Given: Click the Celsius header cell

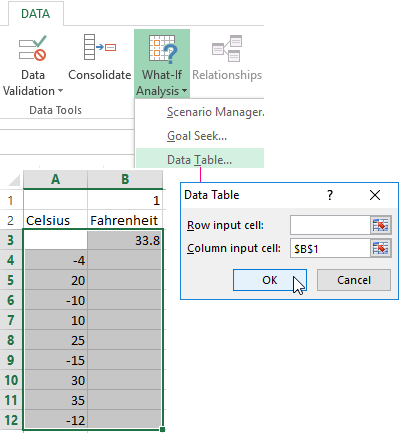Looking at the screenshot, I should [55, 220].
